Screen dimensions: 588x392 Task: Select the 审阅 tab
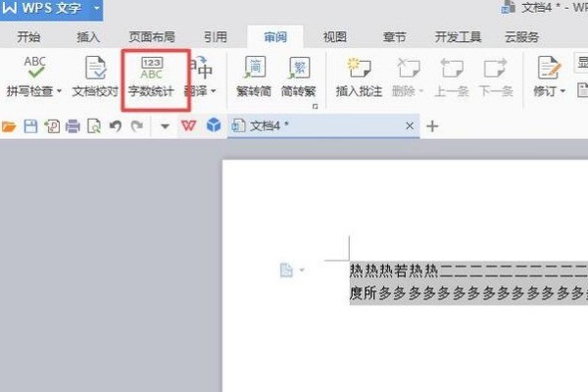coord(275,37)
